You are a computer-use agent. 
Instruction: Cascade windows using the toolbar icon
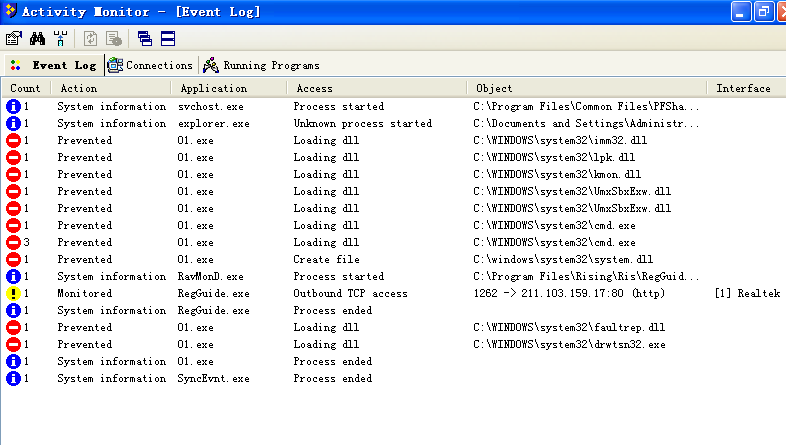coord(145,39)
